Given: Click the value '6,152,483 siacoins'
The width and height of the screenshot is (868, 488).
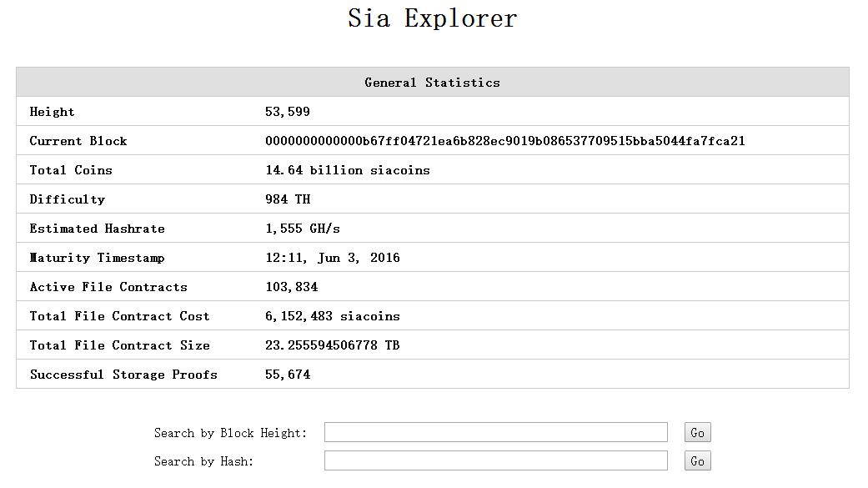Looking at the screenshot, I should (333, 316).
